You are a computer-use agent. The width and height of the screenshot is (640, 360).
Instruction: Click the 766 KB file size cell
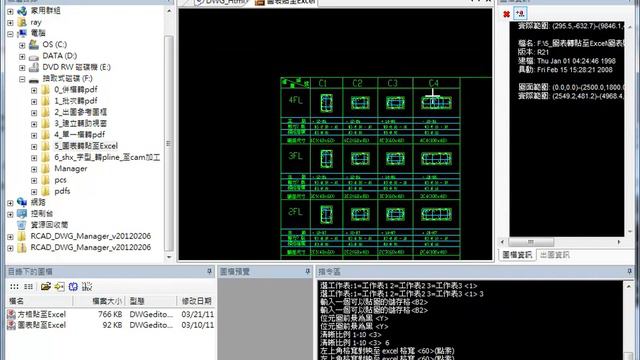tap(110, 314)
